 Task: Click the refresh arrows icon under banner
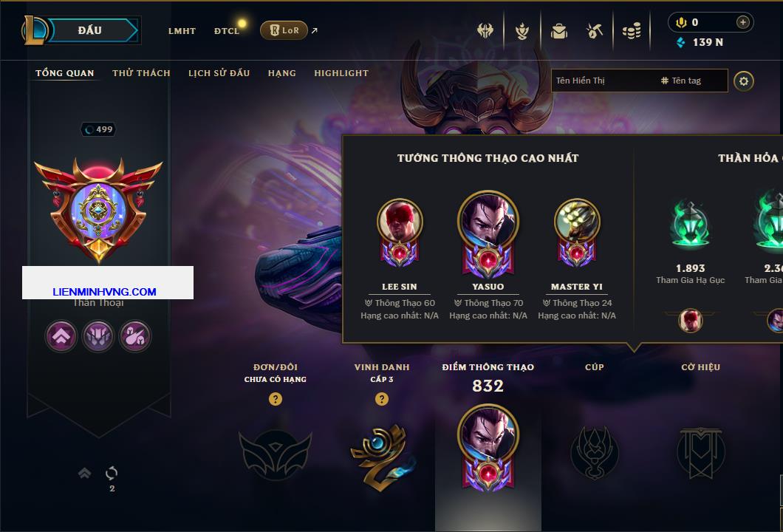click(112, 473)
